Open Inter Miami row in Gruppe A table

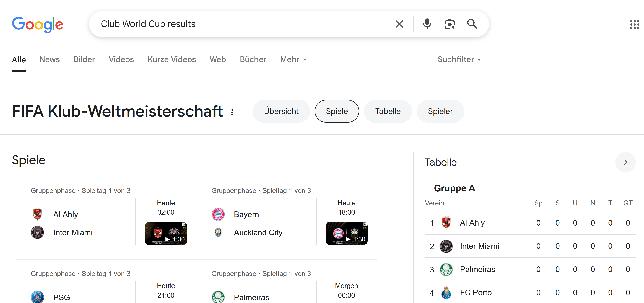click(530, 246)
